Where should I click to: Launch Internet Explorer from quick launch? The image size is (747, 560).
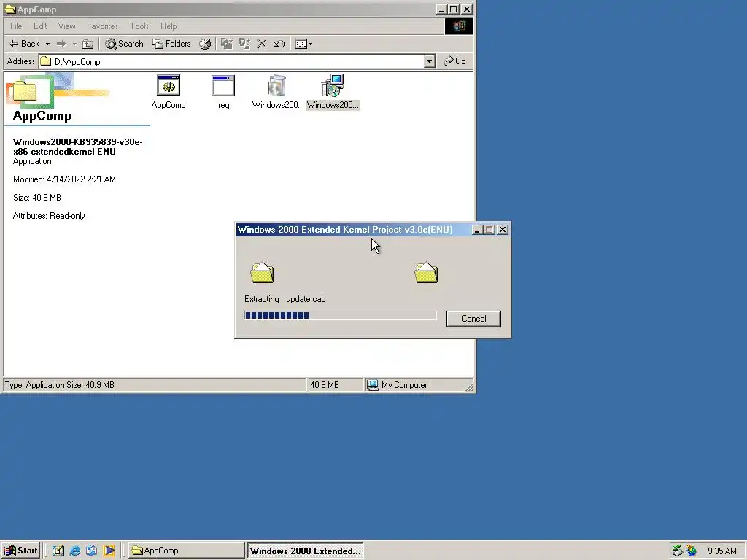click(x=75, y=551)
